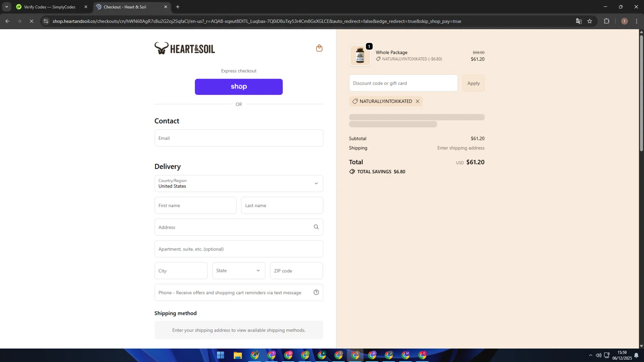Open the cart bag icon
The image size is (644, 362).
tap(319, 48)
